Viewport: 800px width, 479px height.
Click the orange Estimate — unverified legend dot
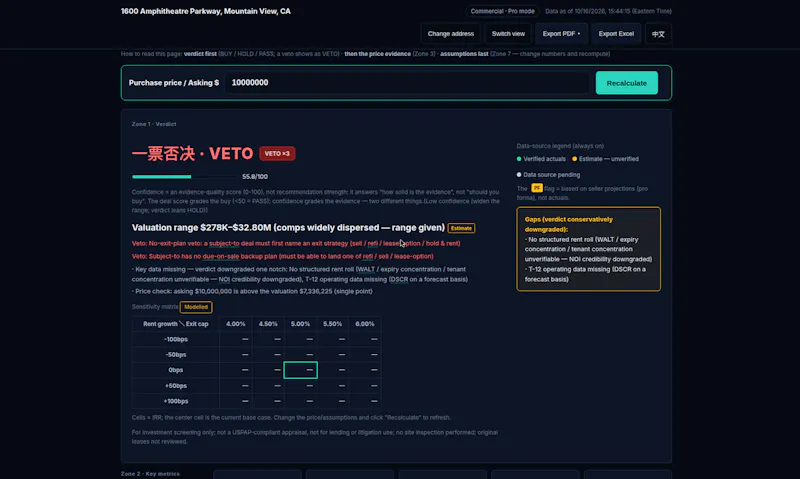574,159
